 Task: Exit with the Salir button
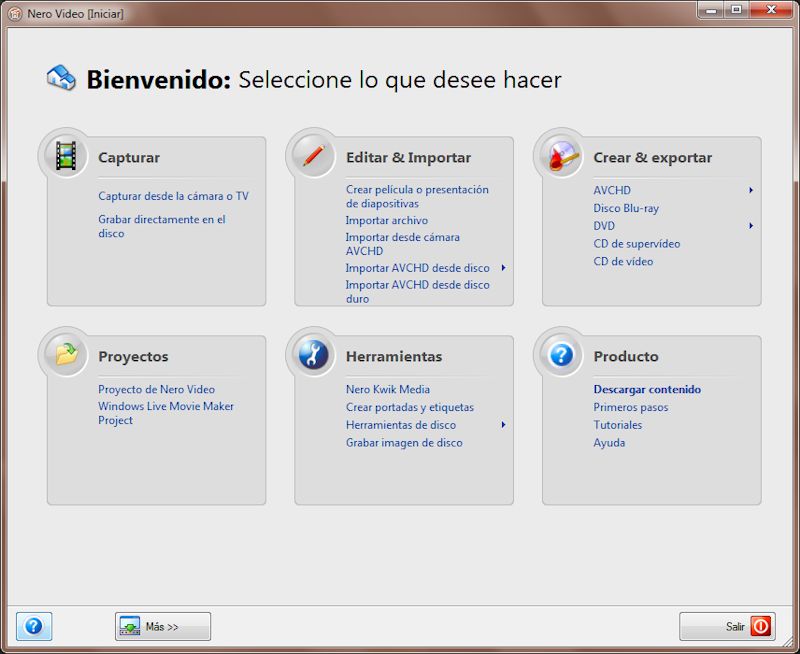pyautogui.click(x=727, y=626)
